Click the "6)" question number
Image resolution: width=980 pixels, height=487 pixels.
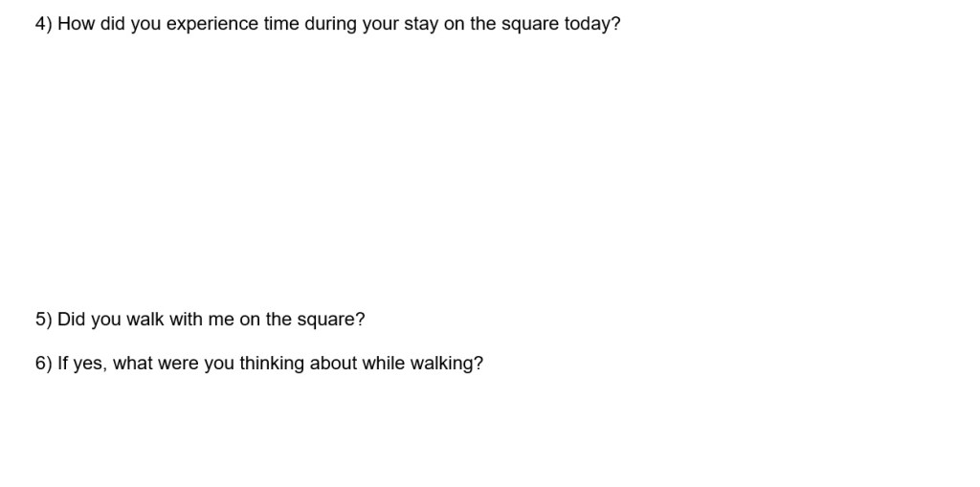44,364
